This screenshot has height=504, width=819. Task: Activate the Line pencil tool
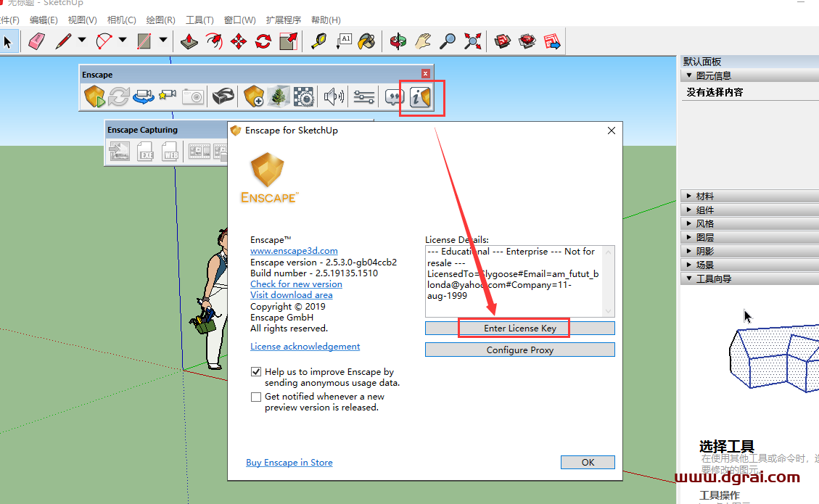[x=64, y=41]
